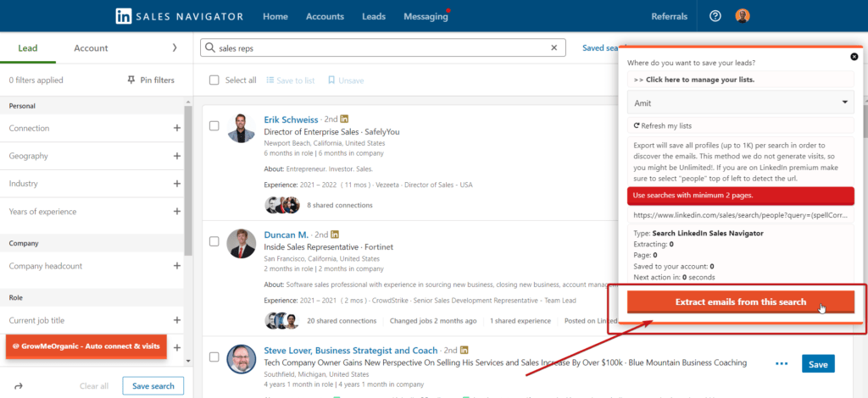This screenshot has height=398, width=868.
Task: Click the share arrow icon beside Clear all
Action: click(x=19, y=386)
